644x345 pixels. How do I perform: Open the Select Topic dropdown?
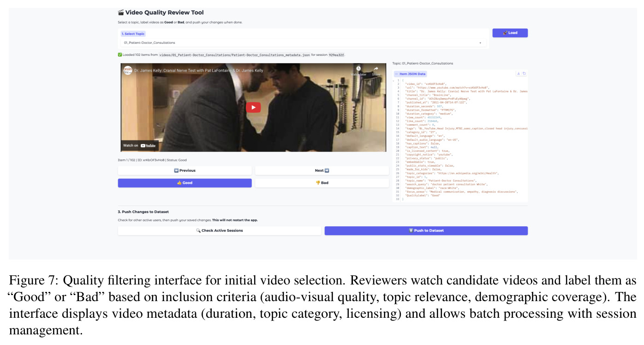tap(303, 43)
